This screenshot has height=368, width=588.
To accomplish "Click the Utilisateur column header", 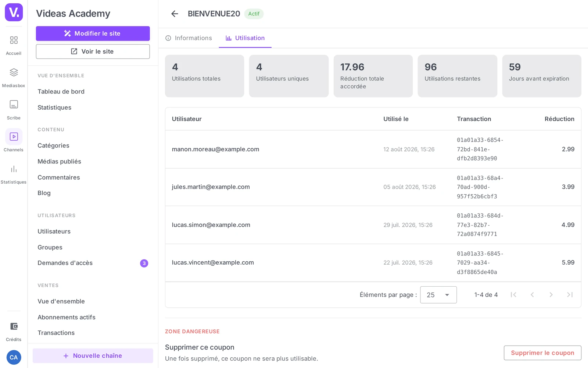I will (x=187, y=119).
